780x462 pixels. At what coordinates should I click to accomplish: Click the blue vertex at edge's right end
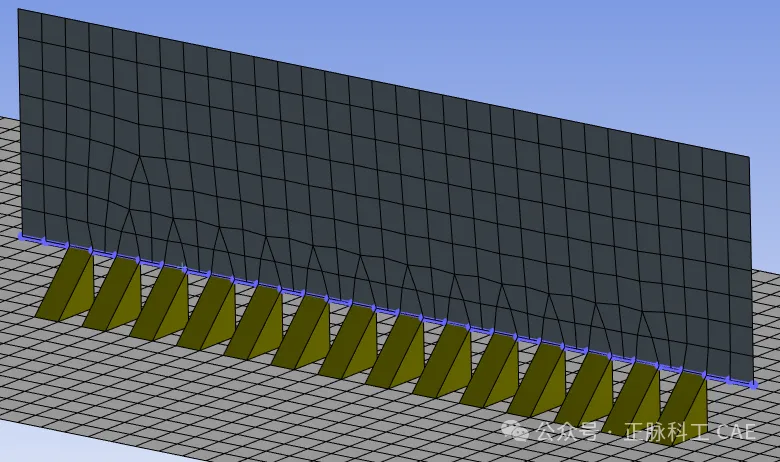tap(753, 384)
